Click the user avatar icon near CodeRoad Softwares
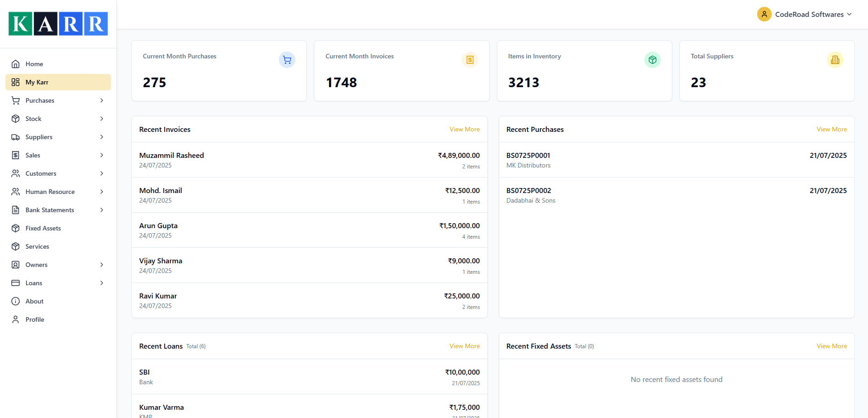 point(764,14)
